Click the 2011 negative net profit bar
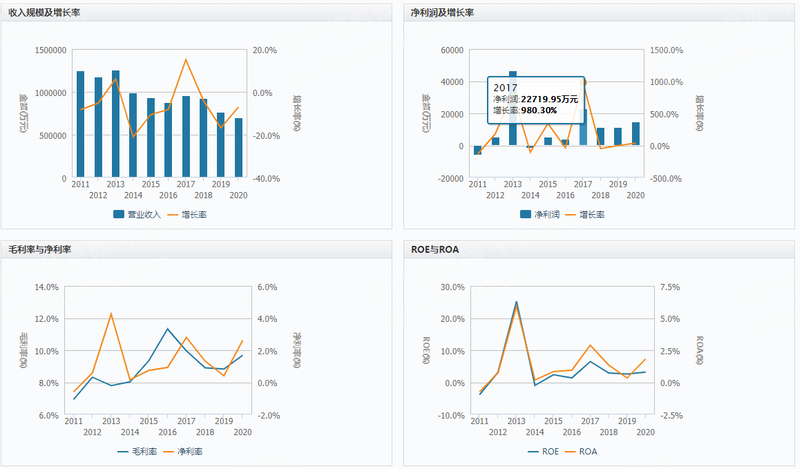800x469 pixels. tap(478, 150)
